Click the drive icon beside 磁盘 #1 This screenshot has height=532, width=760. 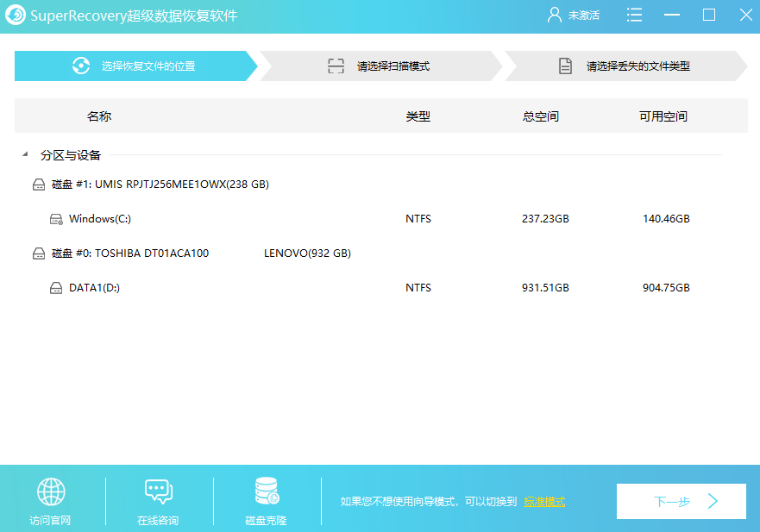[x=39, y=184]
